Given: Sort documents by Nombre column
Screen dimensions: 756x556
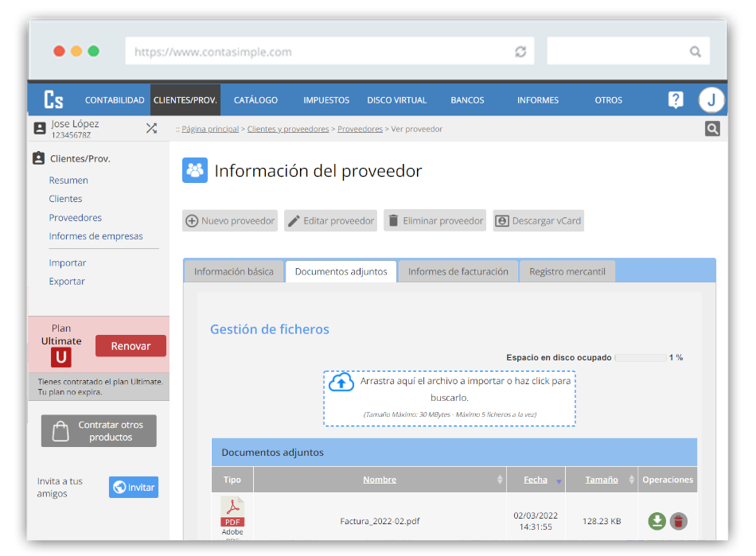Looking at the screenshot, I should tap(380, 480).
